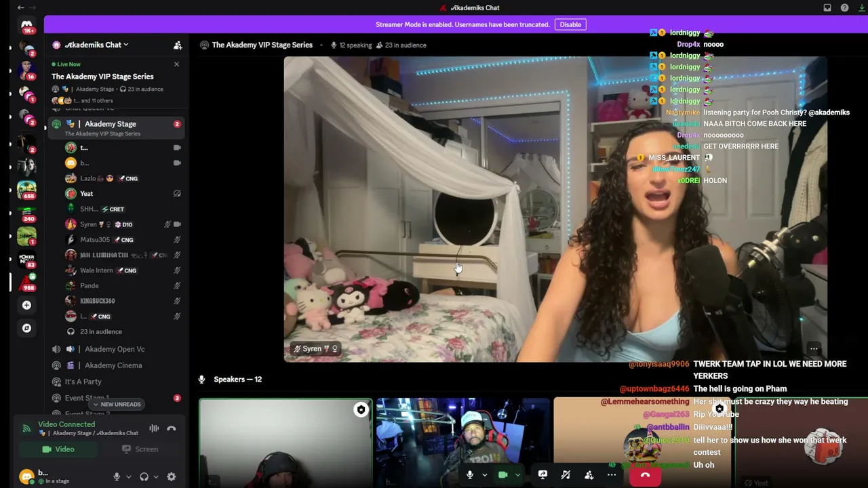Open the inbox icon in the title bar
Screen dimensions: 868x488
(x=827, y=7)
